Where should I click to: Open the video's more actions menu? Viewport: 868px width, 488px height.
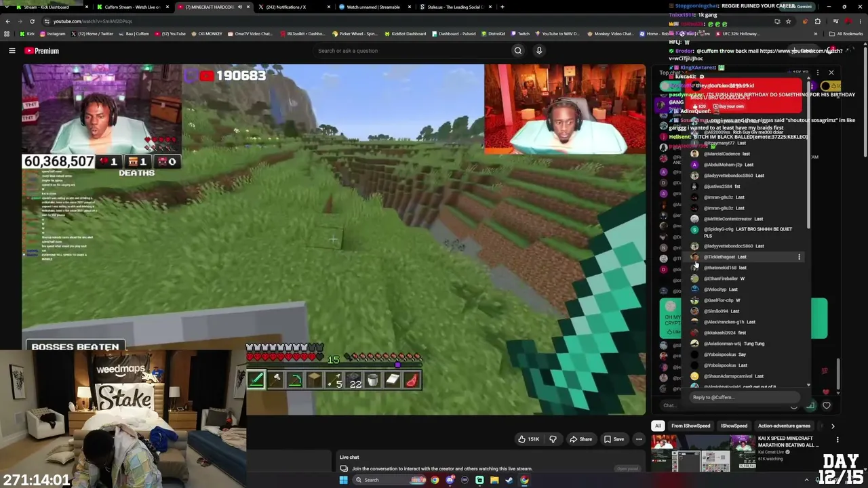point(639,439)
